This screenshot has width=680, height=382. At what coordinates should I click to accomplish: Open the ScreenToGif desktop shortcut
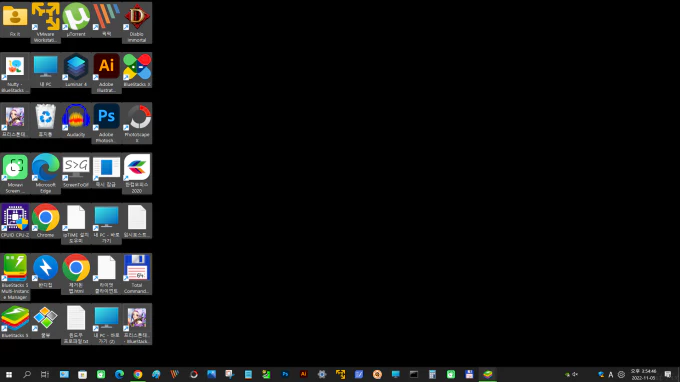pos(76,171)
